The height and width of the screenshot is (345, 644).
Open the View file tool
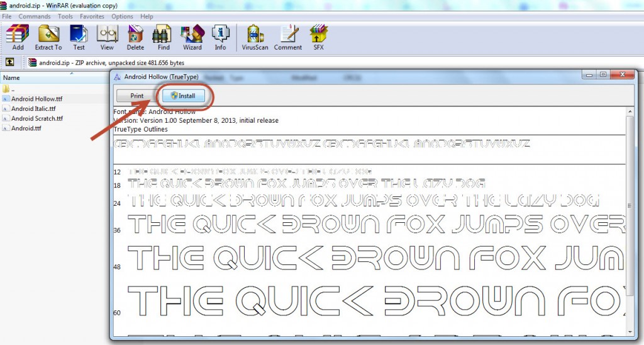coord(107,37)
